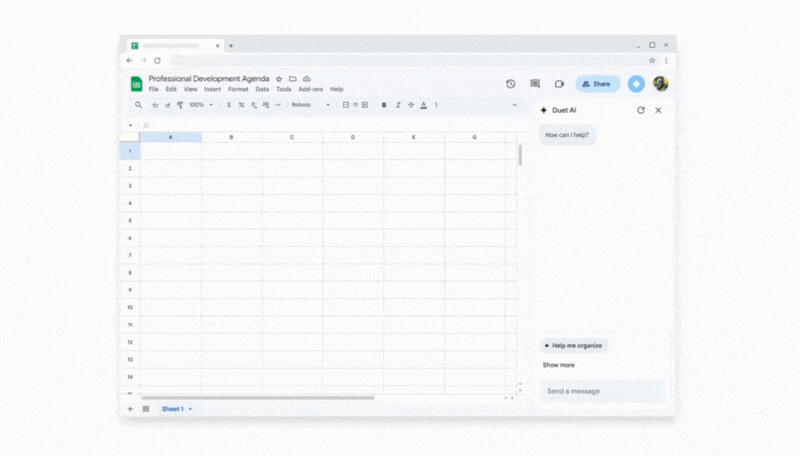This screenshot has height=456, width=800.
Task: Open the Add-ons menu
Action: 310,89
